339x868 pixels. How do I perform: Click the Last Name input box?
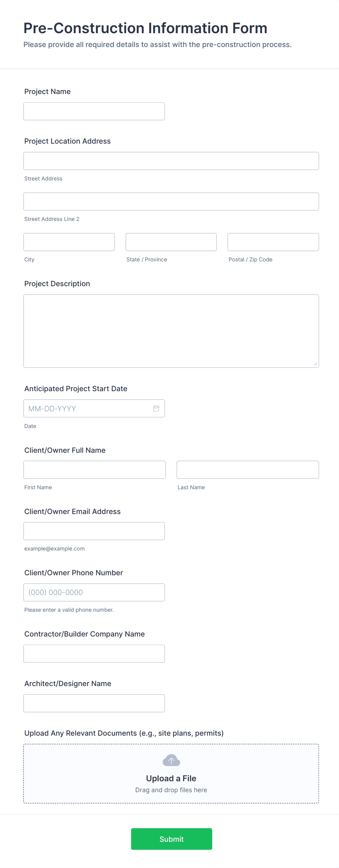tap(248, 470)
